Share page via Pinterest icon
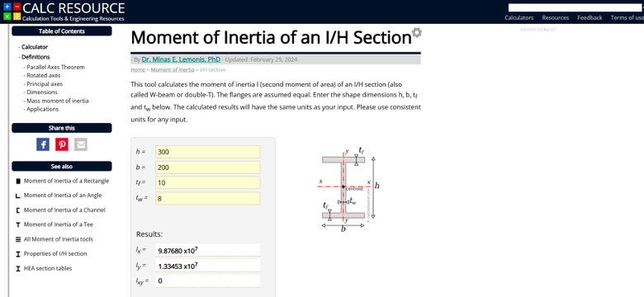This screenshot has width=644, height=297. [62, 144]
